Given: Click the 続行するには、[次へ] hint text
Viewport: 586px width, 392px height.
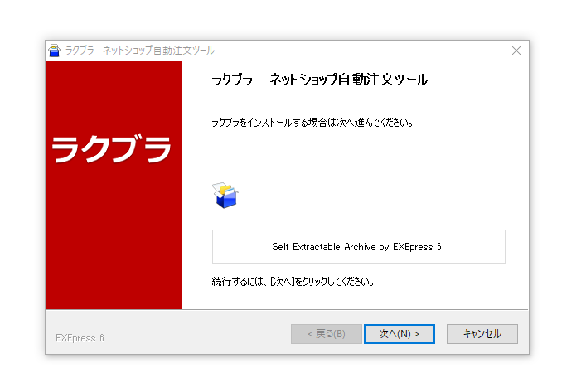Looking at the screenshot, I should pyautogui.click(x=293, y=282).
